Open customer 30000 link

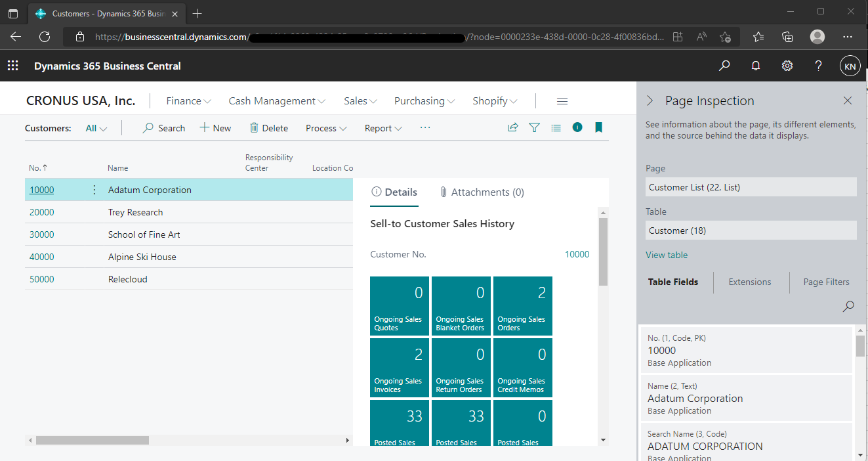click(42, 234)
